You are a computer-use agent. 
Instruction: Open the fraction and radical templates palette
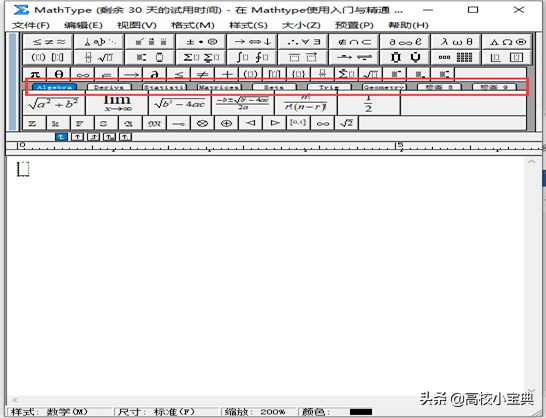point(99,57)
